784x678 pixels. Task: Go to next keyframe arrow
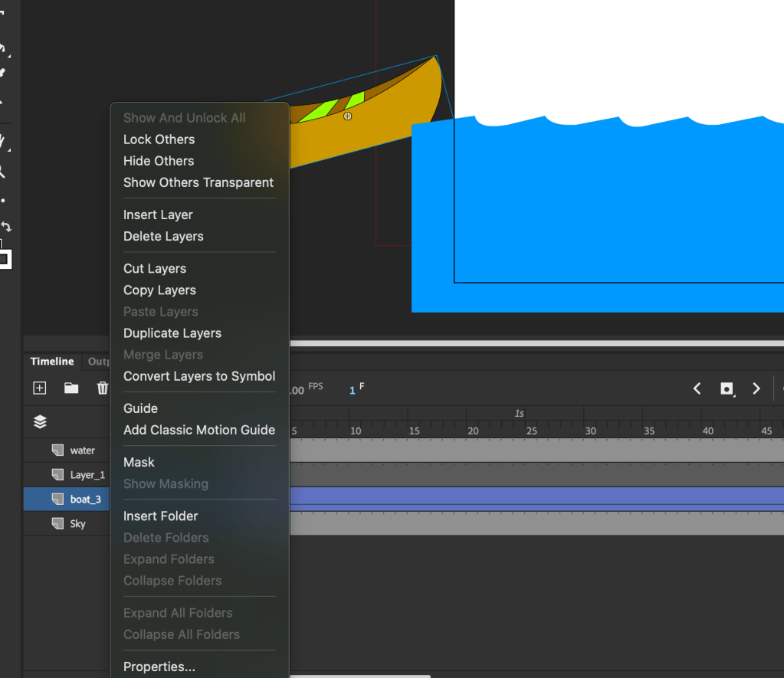point(756,388)
